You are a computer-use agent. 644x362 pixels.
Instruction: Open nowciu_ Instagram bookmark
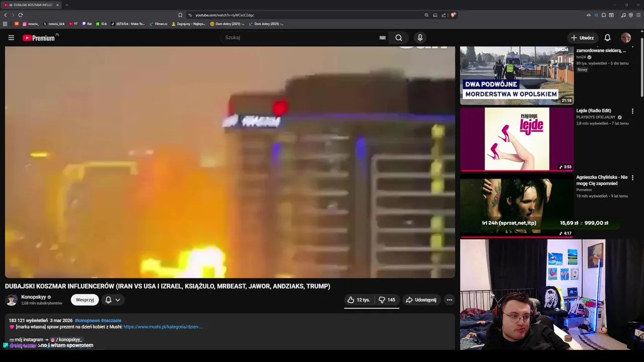(31, 24)
